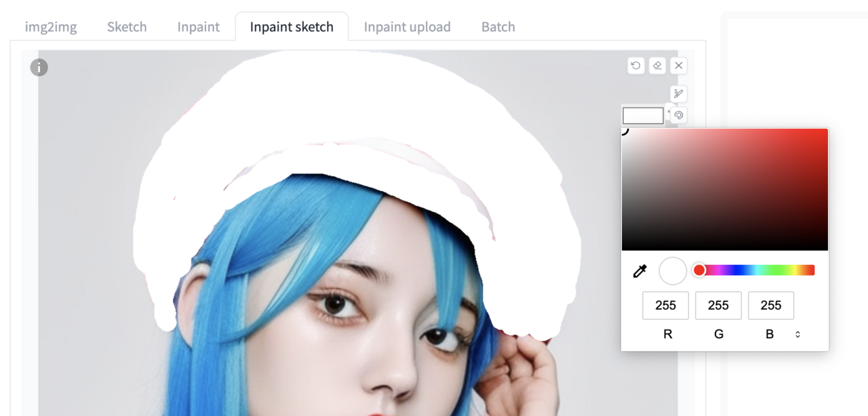The height and width of the screenshot is (416, 868).
Task: Click the info icon on the canvas
Action: pos(39,67)
